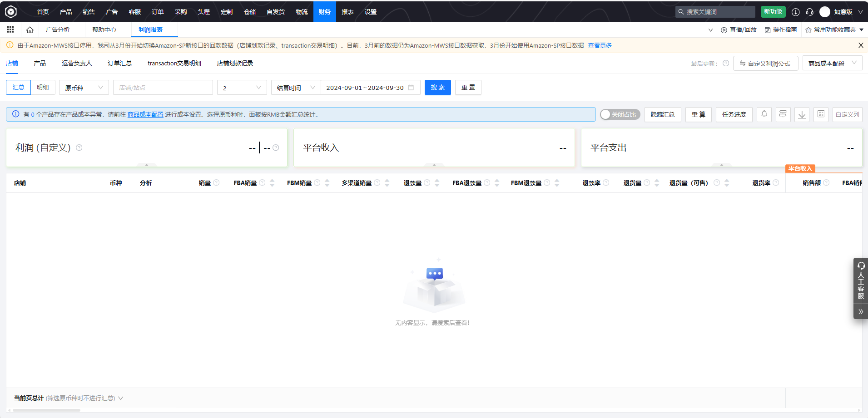Expand the 当前页总计 summary row
Image resolution: width=868 pixels, height=418 pixels.
pyautogui.click(x=121, y=398)
